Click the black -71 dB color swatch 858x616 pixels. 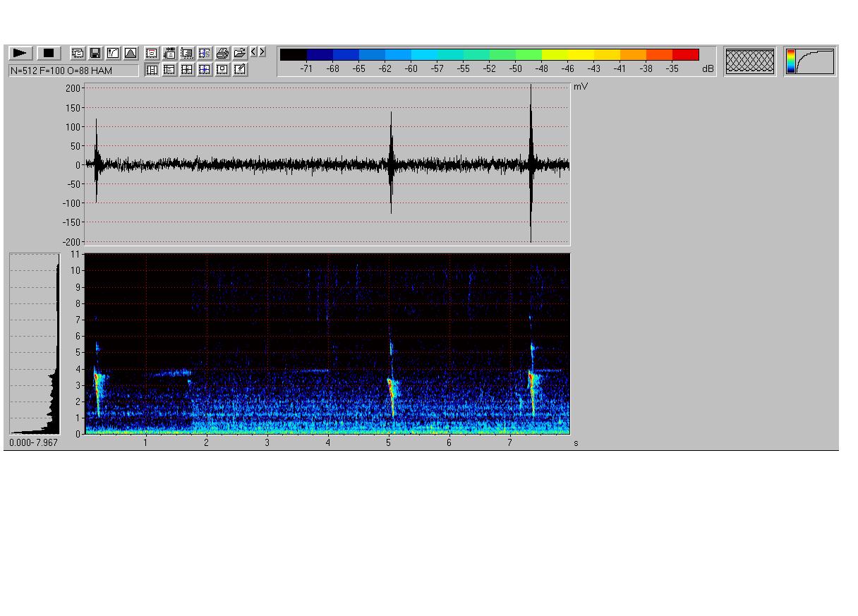coord(293,55)
